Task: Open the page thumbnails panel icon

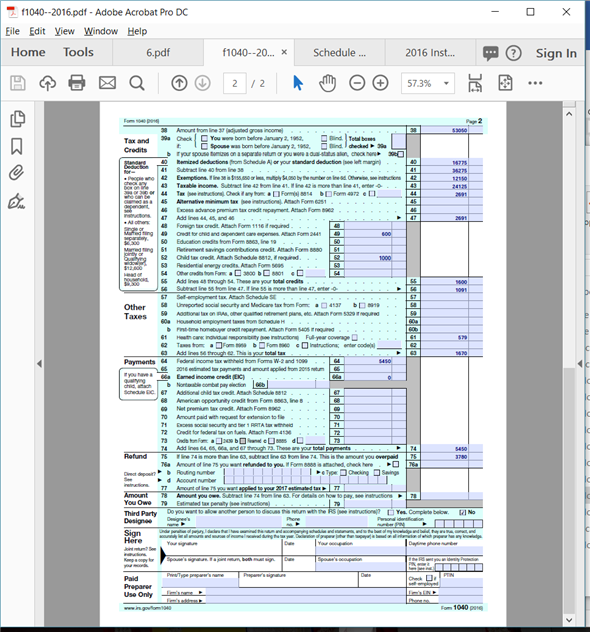Action: [x=17, y=119]
